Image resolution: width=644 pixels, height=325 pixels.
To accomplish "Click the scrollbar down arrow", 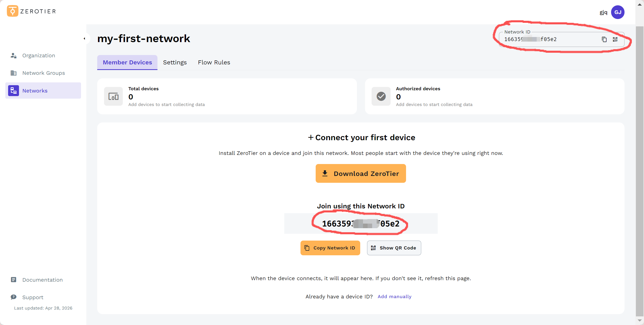I will [x=640, y=320].
